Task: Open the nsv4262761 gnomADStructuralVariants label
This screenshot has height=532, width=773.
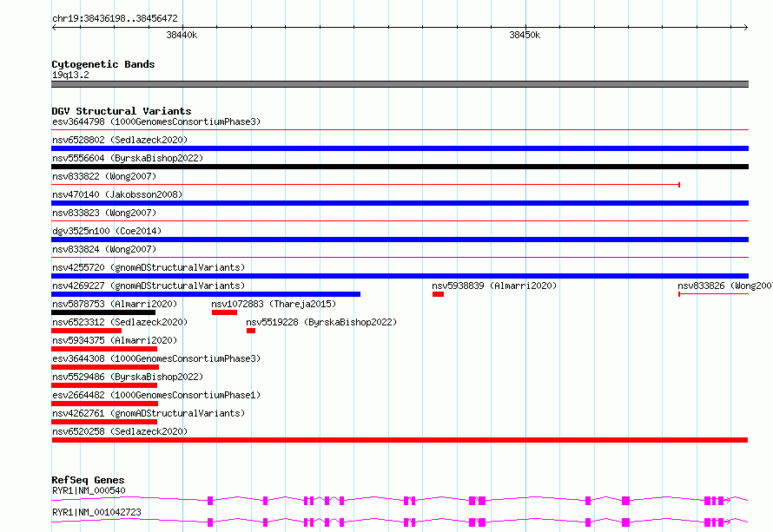Action: tap(149, 413)
